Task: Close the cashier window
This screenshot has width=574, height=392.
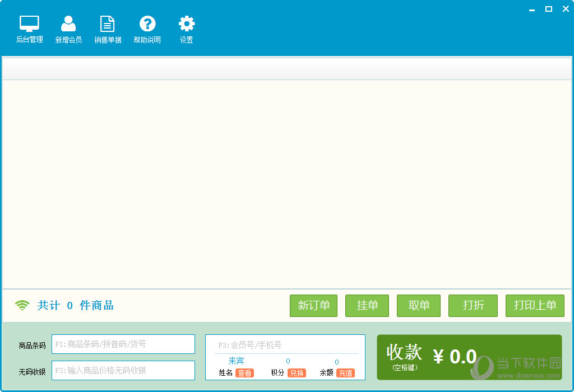Action: click(566, 9)
